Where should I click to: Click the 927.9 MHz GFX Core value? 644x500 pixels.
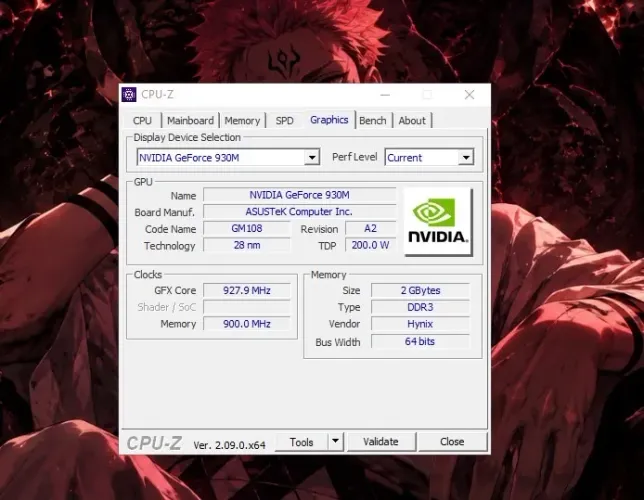(247, 290)
